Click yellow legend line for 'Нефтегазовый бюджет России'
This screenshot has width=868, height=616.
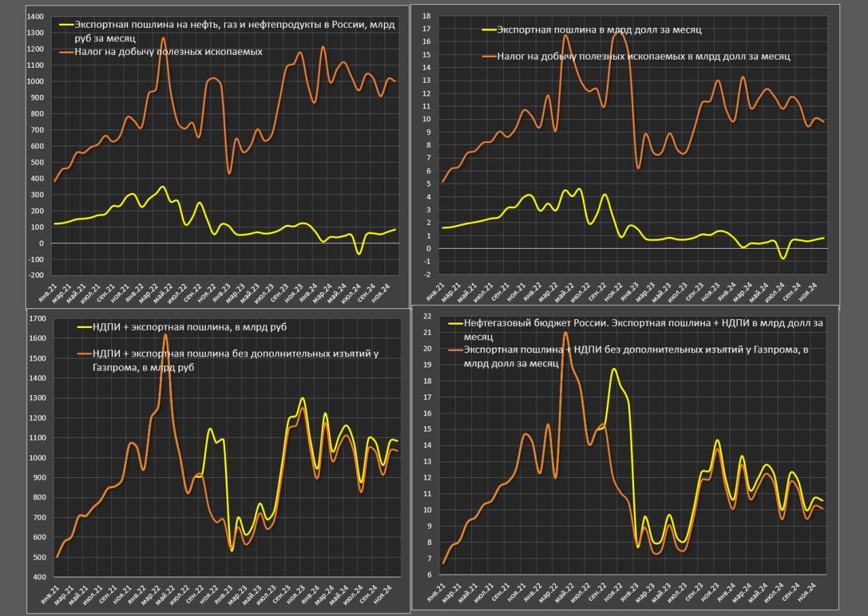454,324
